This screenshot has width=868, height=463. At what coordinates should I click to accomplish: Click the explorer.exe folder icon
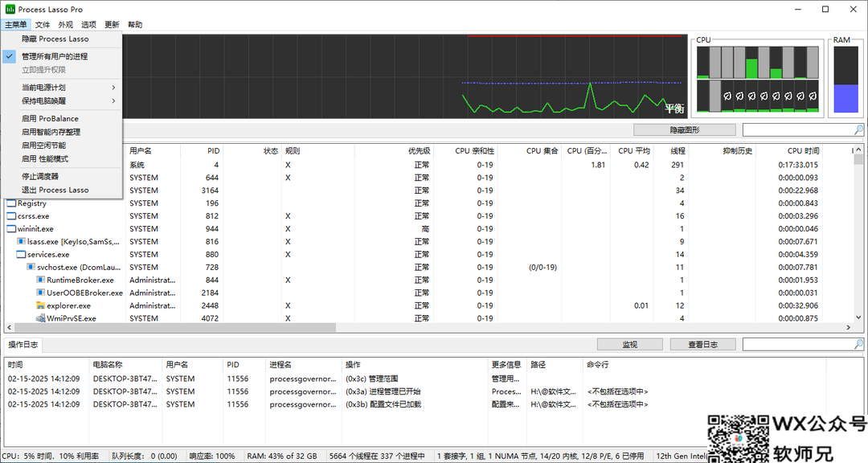point(40,305)
